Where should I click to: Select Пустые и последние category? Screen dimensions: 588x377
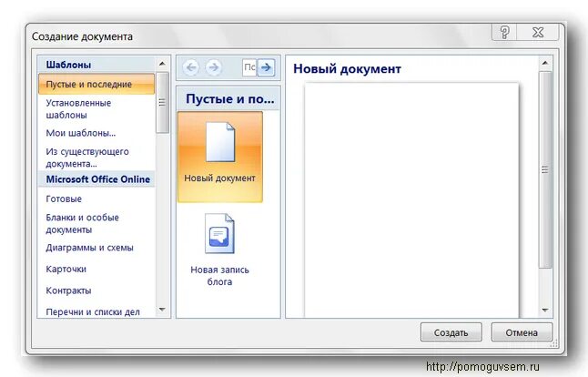(96, 84)
